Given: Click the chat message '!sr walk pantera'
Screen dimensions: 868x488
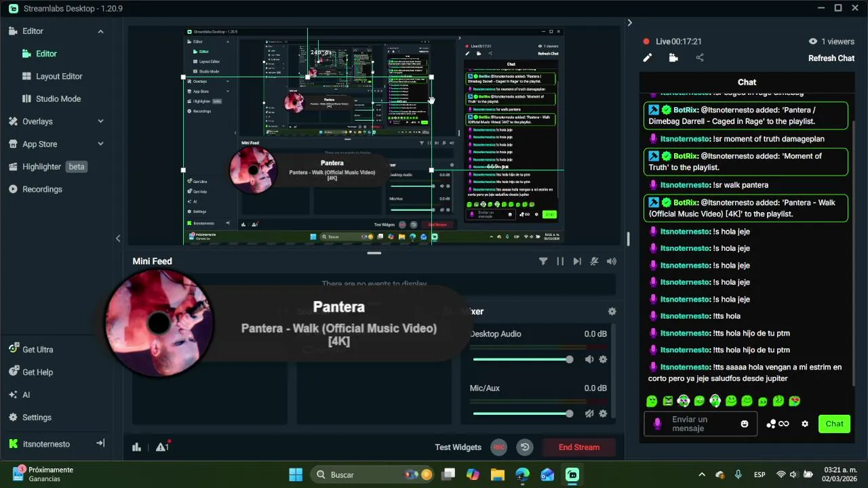Looking at the screenshot, I should (741, 185).
